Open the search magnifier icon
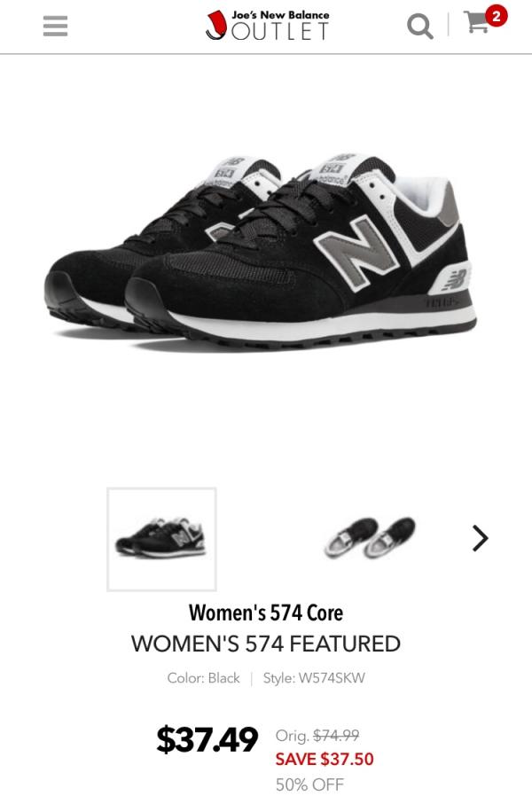Viewport: 532px width, 796px height. point(420,26)
